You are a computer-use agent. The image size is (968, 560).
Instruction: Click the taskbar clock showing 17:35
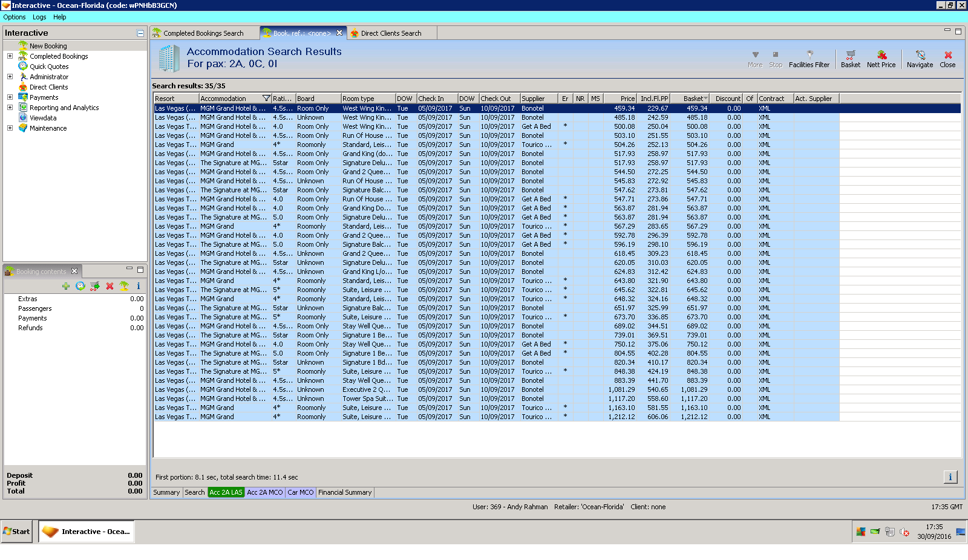(x=934, y=532)
